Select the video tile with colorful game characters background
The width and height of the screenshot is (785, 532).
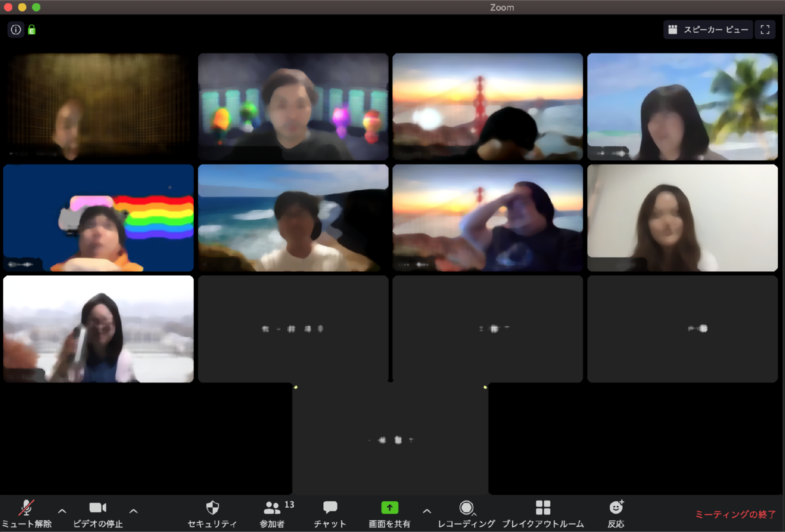(294, 107)
